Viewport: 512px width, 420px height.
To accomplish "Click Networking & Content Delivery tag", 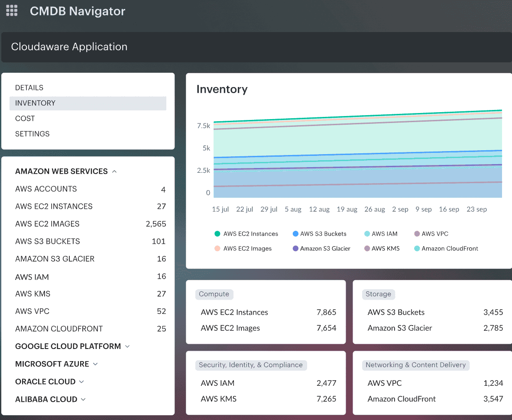I will point(416,365).
